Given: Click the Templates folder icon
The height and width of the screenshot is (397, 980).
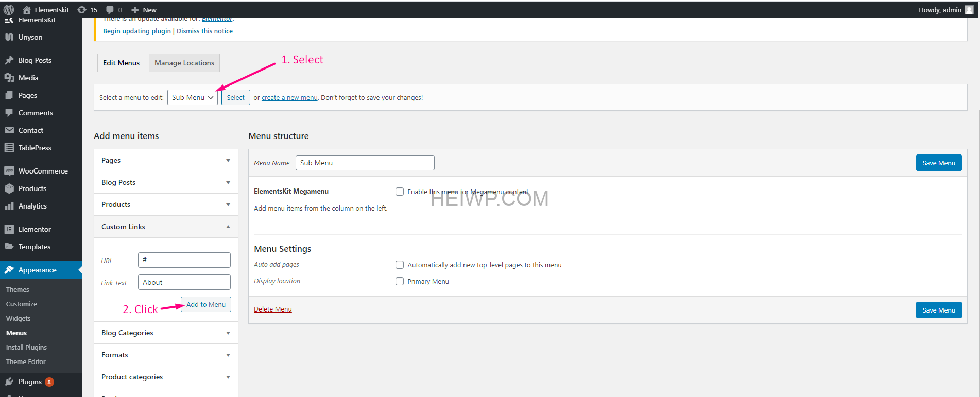Looking at the screenshot, I should [9, 247].
